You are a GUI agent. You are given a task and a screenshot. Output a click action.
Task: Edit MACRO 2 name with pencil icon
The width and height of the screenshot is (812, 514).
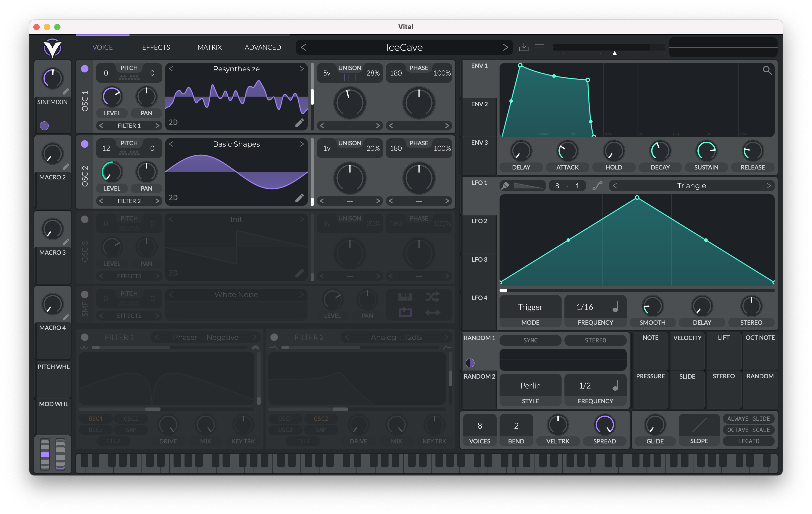click(66, 166)
